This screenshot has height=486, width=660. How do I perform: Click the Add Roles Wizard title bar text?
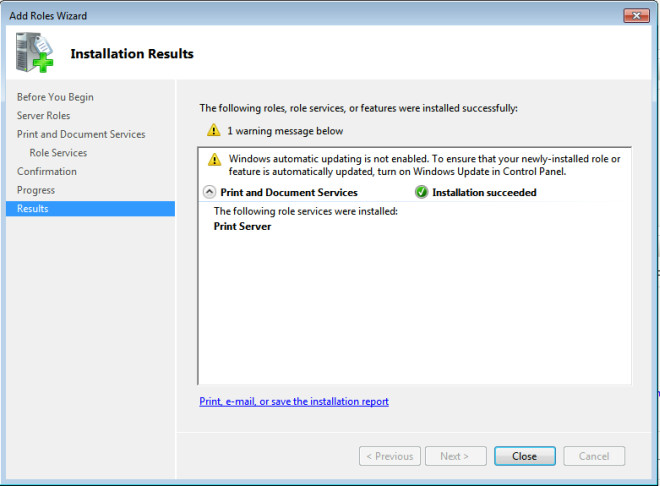click(48, 16)
